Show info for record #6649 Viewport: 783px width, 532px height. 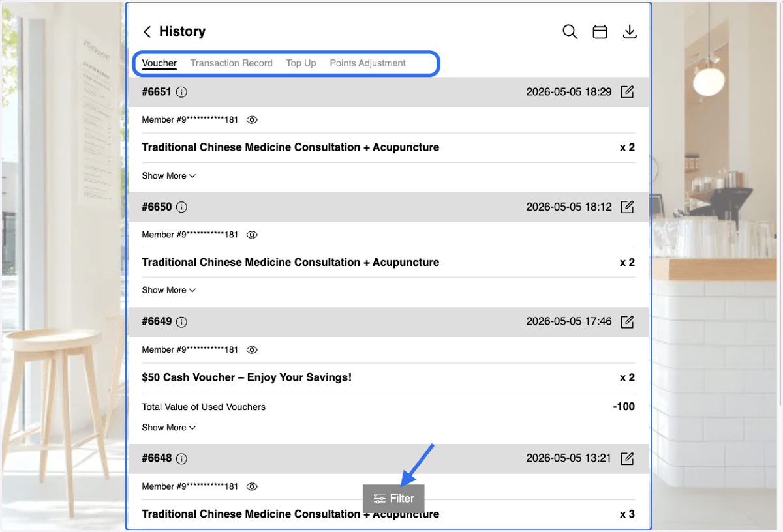coord(182,322)
